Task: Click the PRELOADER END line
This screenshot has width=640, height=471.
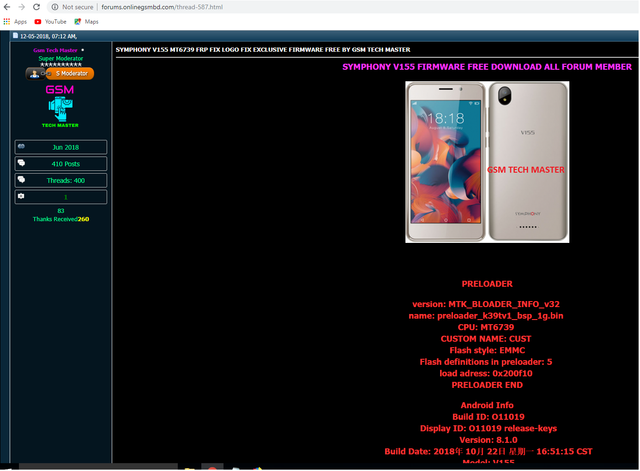Action: click(x=487, y=385)
